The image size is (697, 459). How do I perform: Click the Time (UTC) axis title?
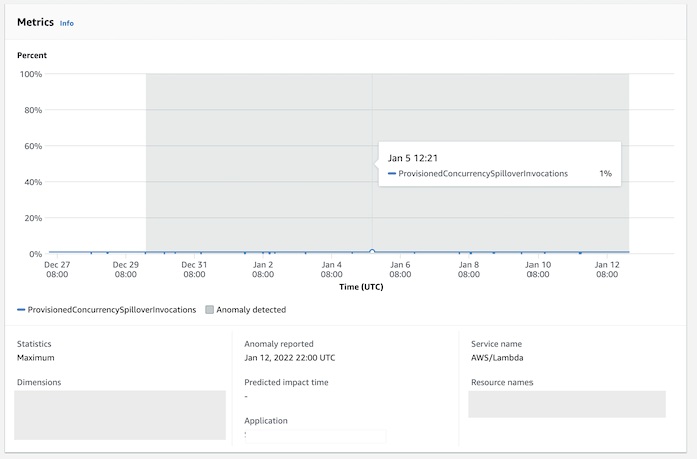tap(361, 287)
